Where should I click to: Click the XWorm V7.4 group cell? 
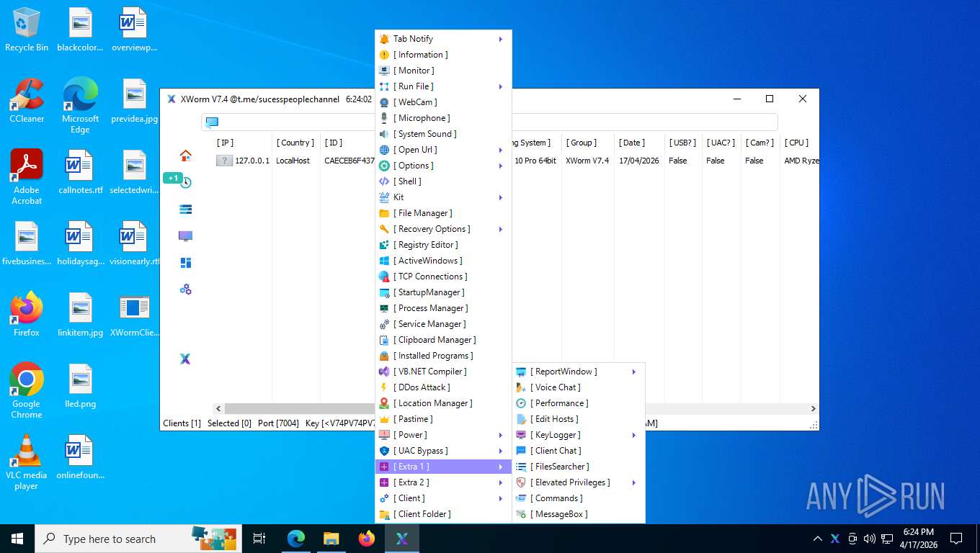pos(587,161)
